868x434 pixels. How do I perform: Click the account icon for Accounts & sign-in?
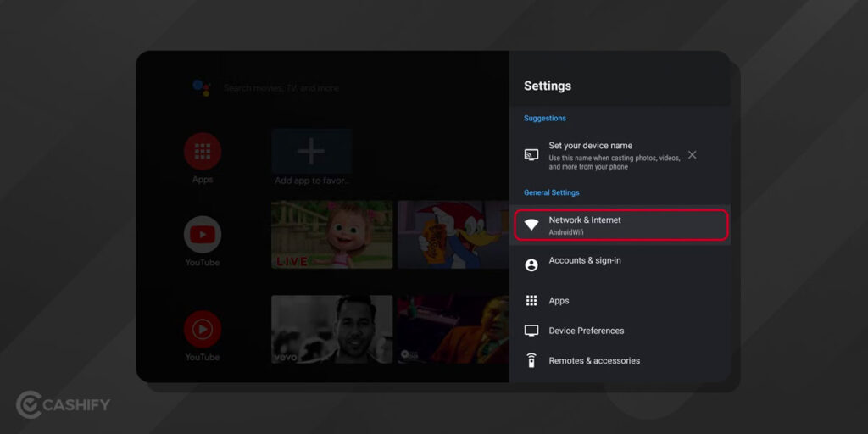tap(531, 265)
